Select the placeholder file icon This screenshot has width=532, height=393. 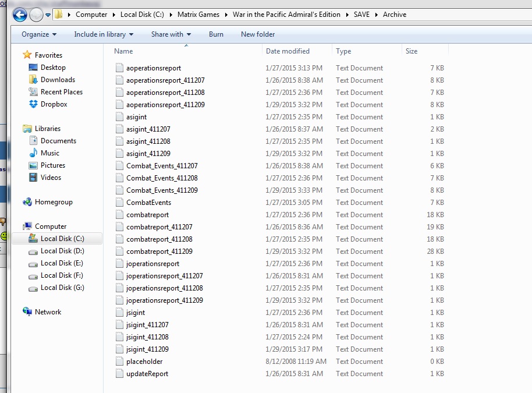click(119, 361)
